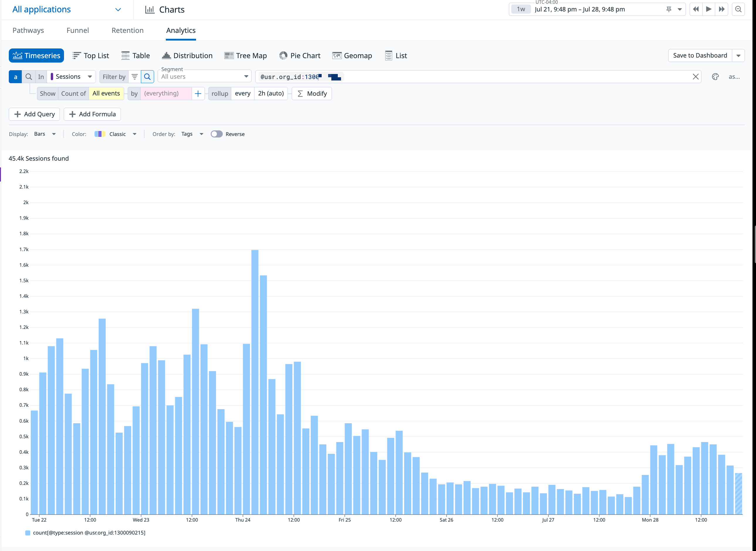Open the time range preset dropdown arrow
Screen dimensions: 756x551
(x=680, y=9)
